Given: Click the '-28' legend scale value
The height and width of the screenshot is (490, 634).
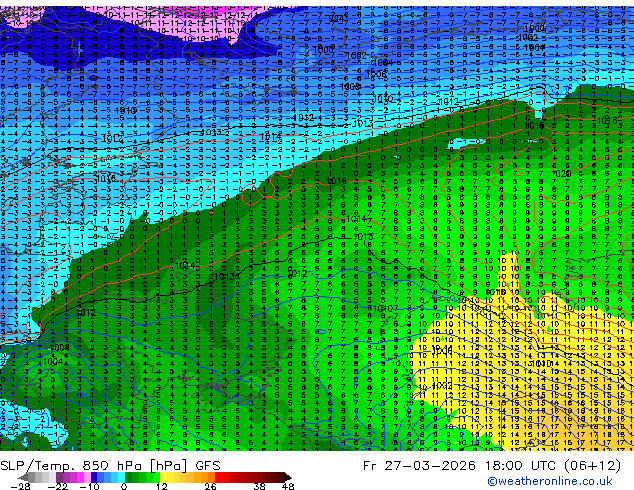Looking at the screenshot, I should 20,486.
